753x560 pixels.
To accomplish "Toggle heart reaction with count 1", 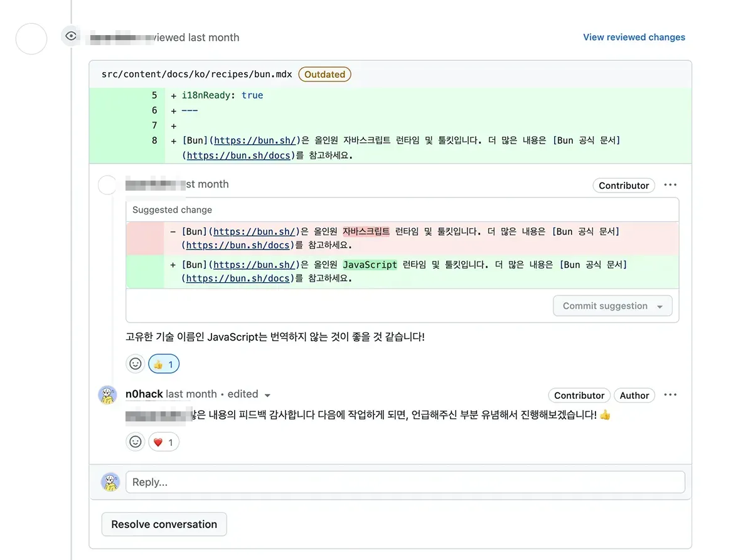I will pos(164,442).
